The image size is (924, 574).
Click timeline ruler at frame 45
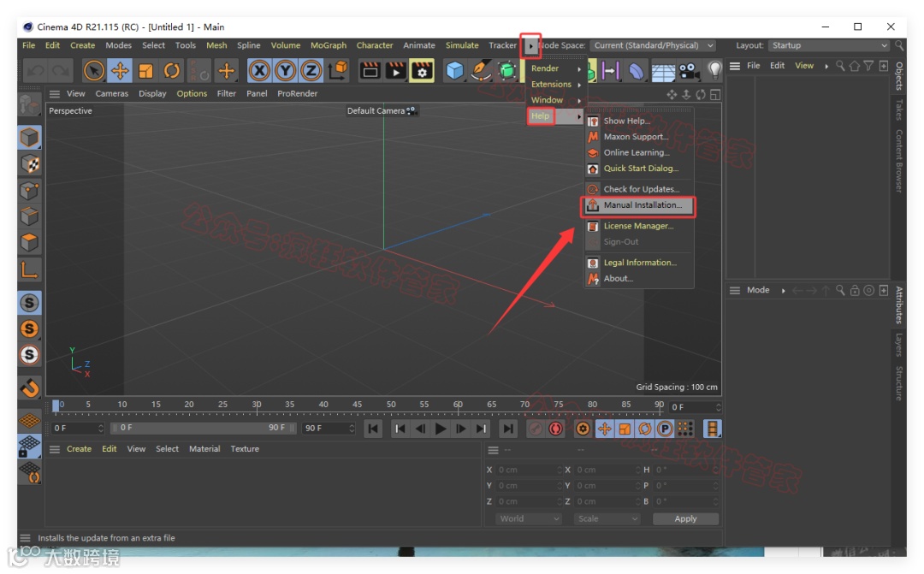point(357,405)
